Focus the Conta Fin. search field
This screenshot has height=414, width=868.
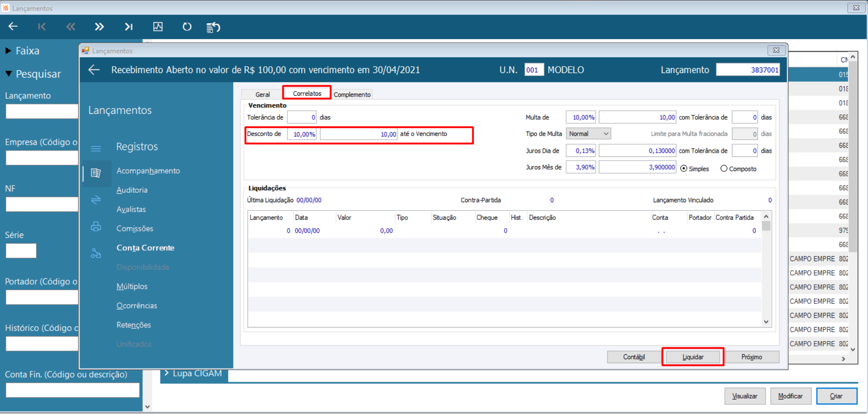pyautogui.click(x=73, y=390)
